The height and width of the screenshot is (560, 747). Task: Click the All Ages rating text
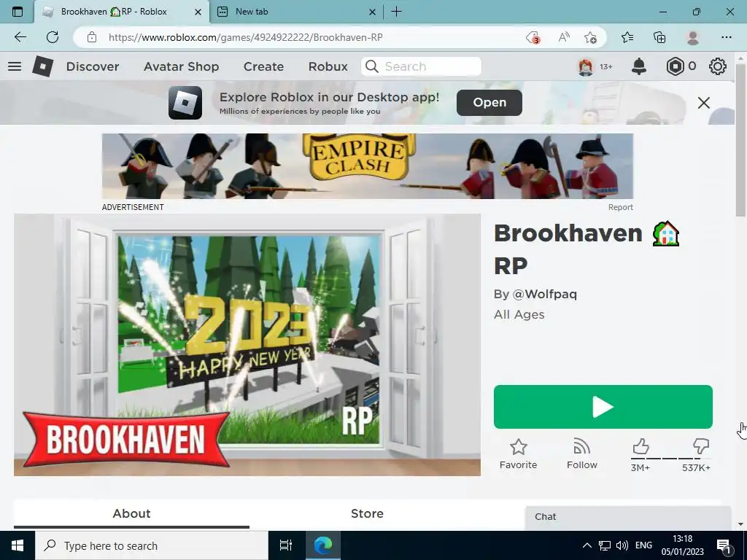[x=519, y=315]
